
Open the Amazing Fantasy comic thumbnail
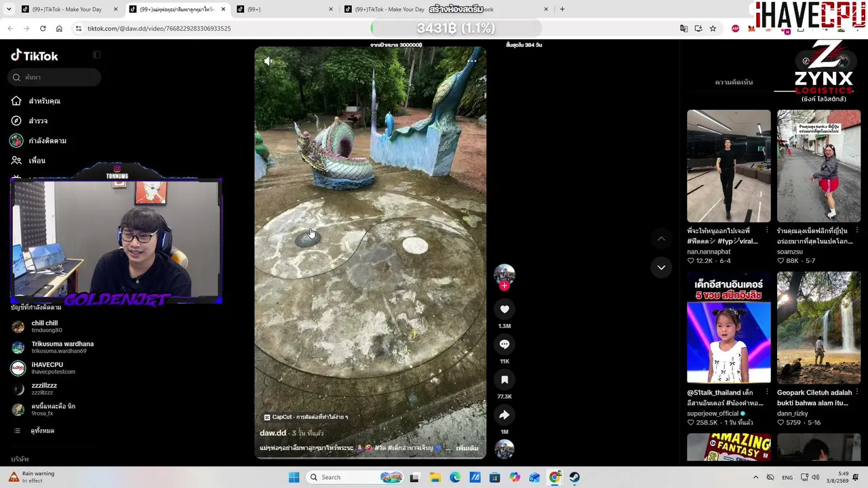click(729, 447)
